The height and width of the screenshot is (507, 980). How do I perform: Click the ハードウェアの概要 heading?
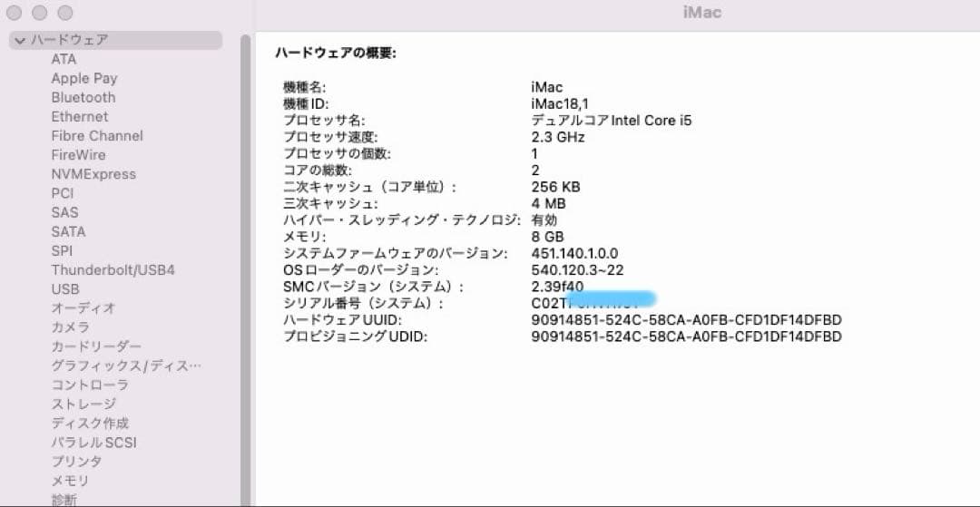point(336,54)
